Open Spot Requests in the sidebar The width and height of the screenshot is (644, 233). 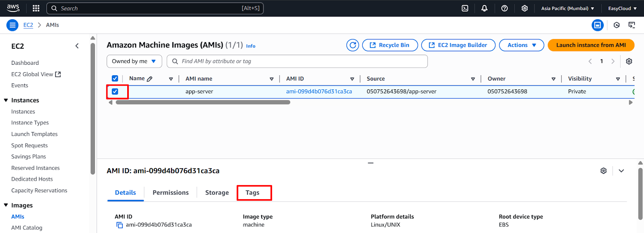click(x=29, y=145)
